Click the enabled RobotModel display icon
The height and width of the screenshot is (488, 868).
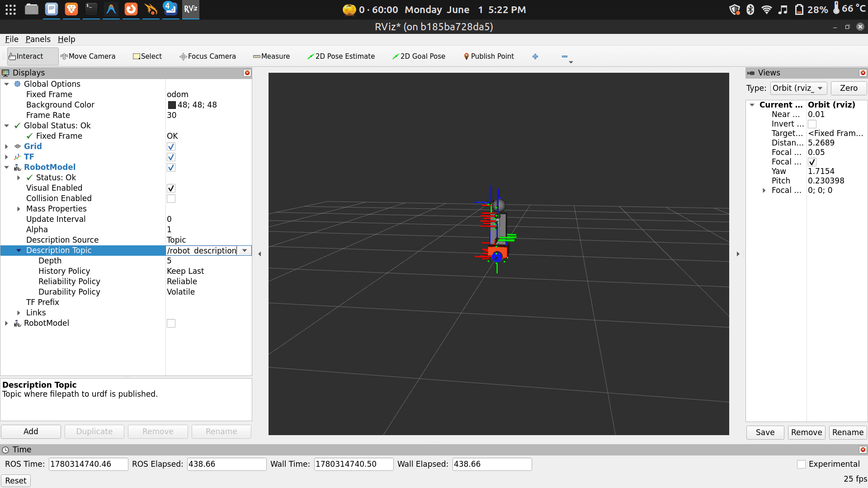point(18,167)
